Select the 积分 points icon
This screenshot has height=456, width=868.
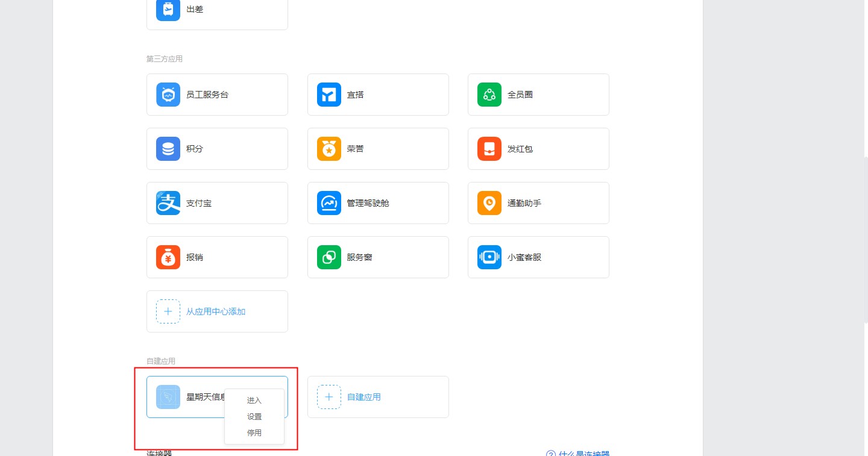click(168, 149)
